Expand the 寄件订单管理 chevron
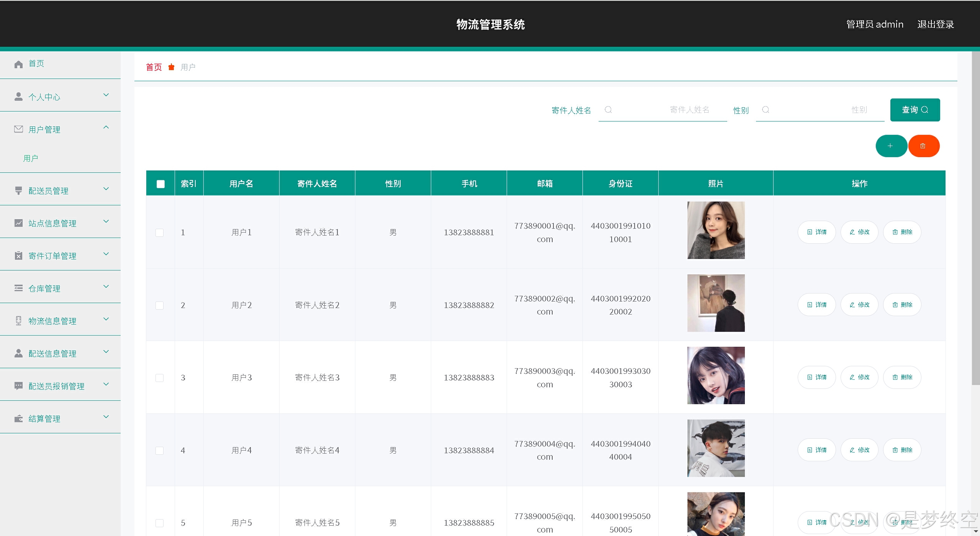The width and height of the screenshot is (980, 536). coord(106,254)
